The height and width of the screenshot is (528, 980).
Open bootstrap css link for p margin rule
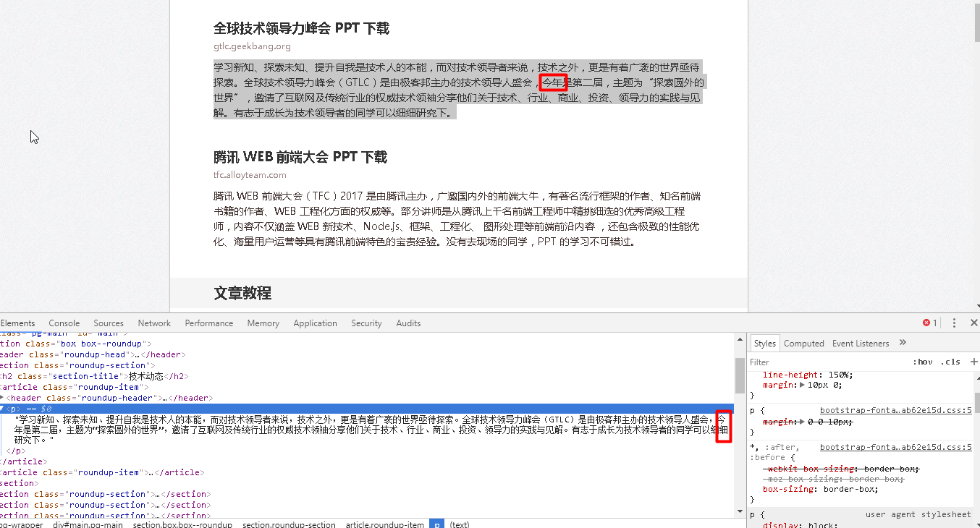(x=895, y=410)
